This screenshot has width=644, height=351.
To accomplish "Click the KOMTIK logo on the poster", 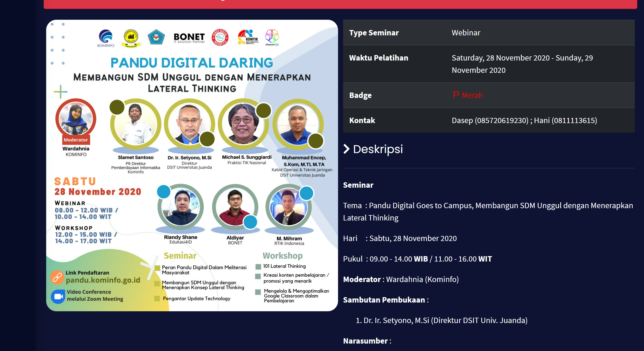I will tap(248, 37).
